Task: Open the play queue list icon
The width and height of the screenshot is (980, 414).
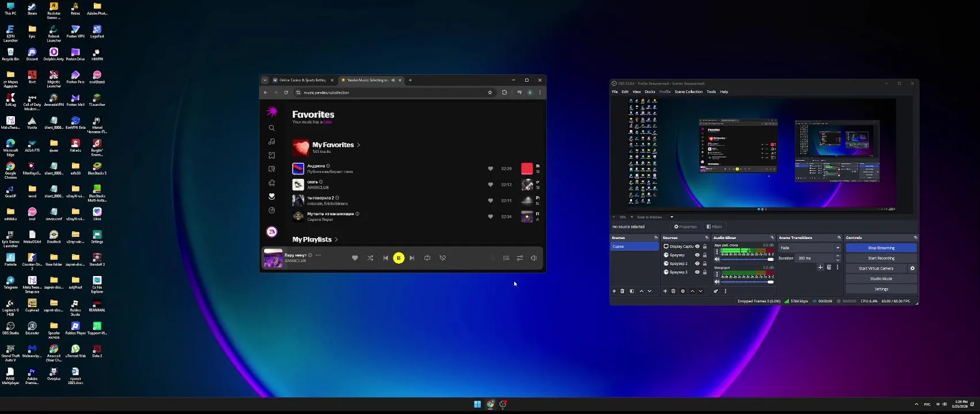Action: [x=506, y=258]
